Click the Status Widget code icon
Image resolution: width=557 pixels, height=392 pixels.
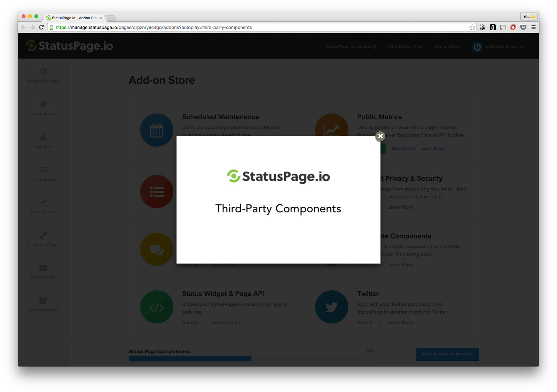[x=157, y=307]
